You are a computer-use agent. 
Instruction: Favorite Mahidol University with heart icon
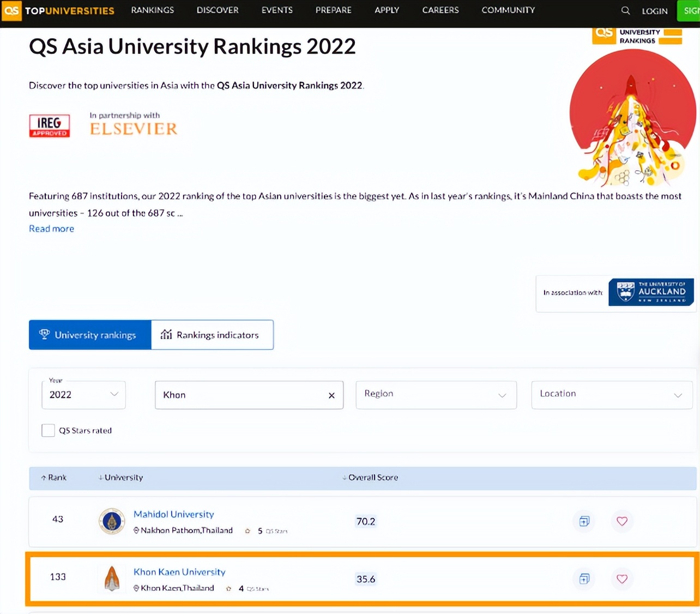click(x=621, y=521)
